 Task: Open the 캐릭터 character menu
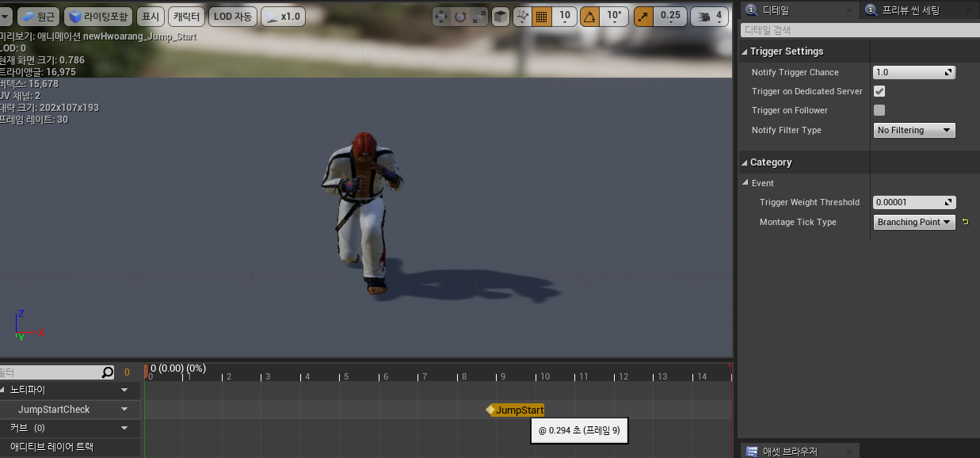click(x=187, y=16)
